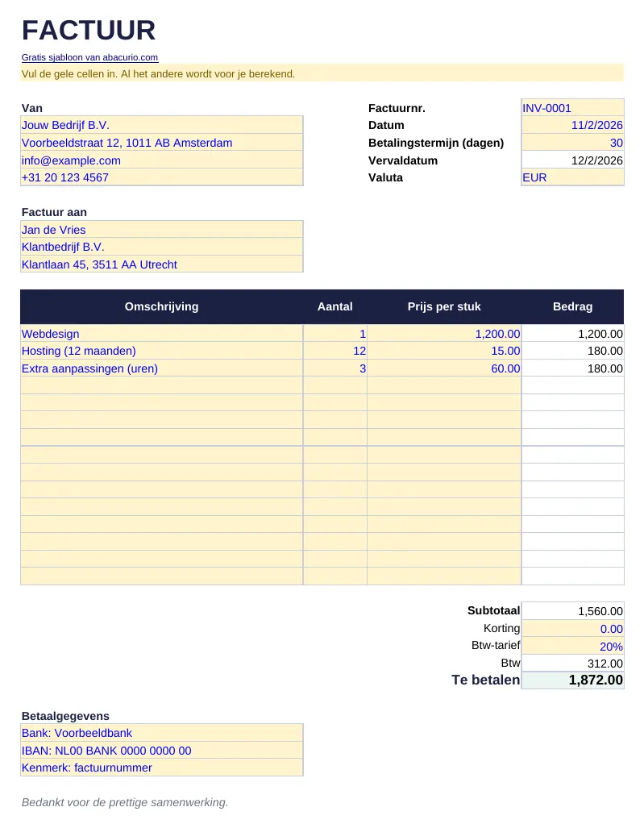The height and width of the screenshot is (828, 644).
Task: Select the Te betalen label
Action: (x=486, y=680)
